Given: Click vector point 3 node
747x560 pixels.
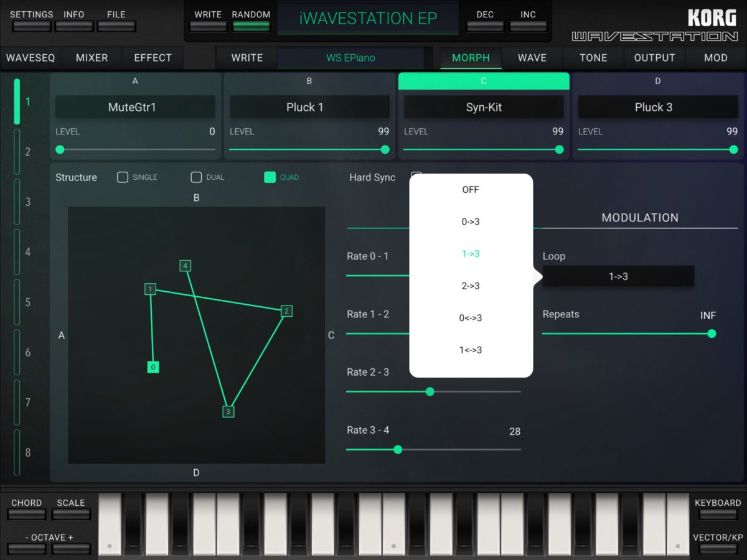Looking at the screenshot, I should (x=228, y=411).
